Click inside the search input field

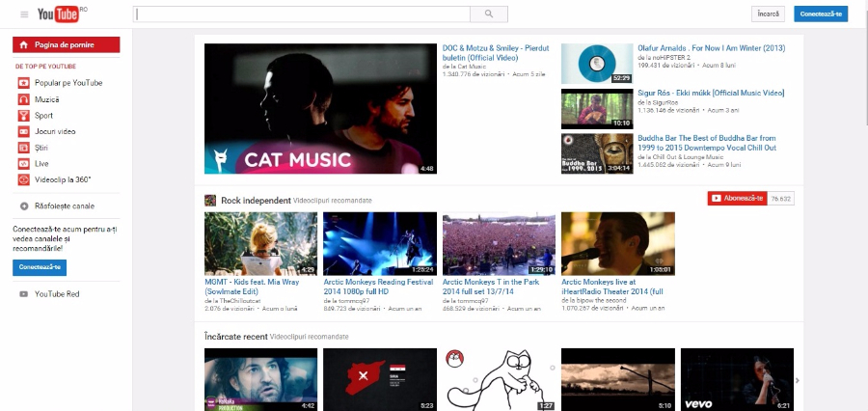(301, 14)
